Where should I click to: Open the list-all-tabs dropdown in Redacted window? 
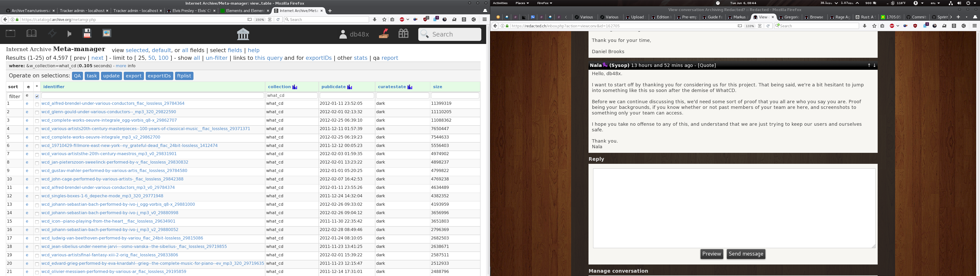pyautogui.click(x=966, y=17)
